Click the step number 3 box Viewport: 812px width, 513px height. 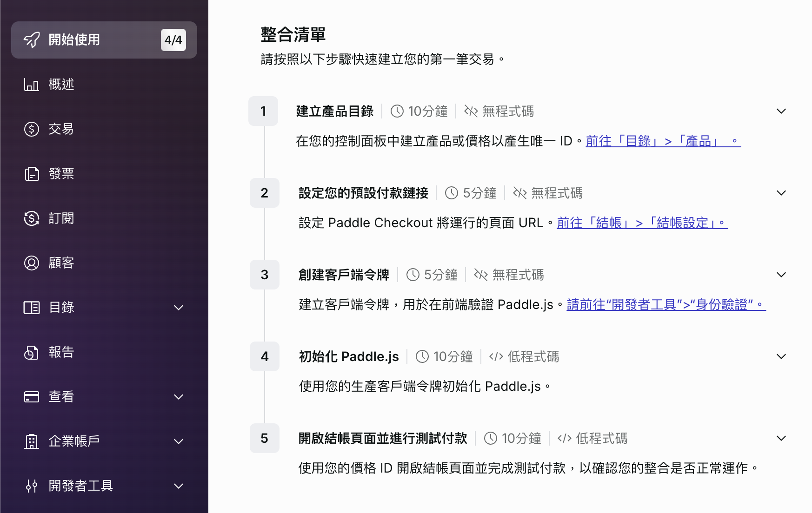(x=265, y=275)
